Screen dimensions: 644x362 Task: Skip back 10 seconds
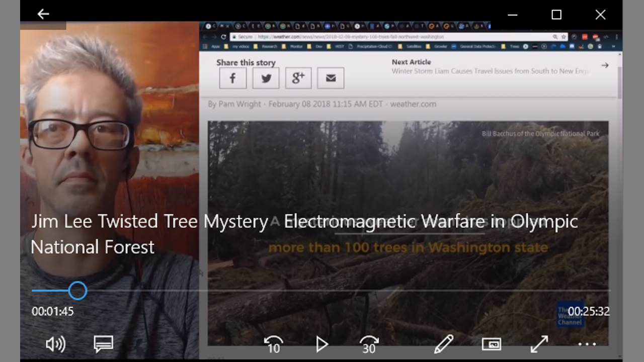tap(273, 344)
